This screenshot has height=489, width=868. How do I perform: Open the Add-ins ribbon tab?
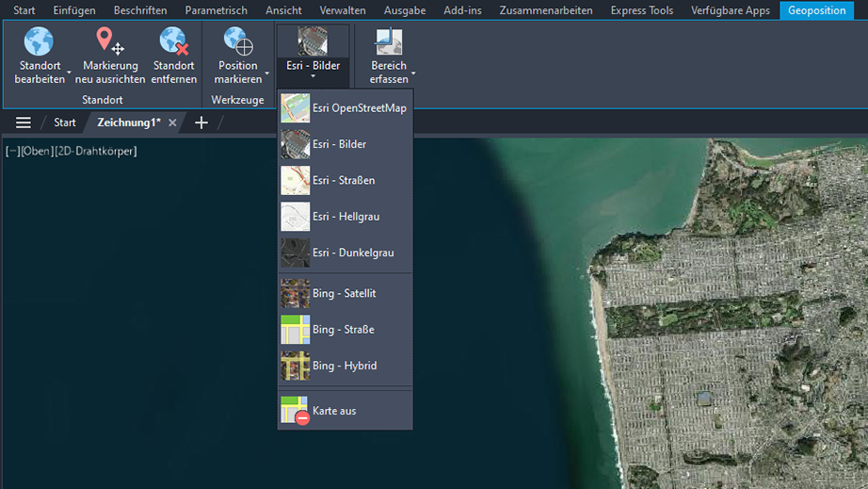tap(462, 10)
